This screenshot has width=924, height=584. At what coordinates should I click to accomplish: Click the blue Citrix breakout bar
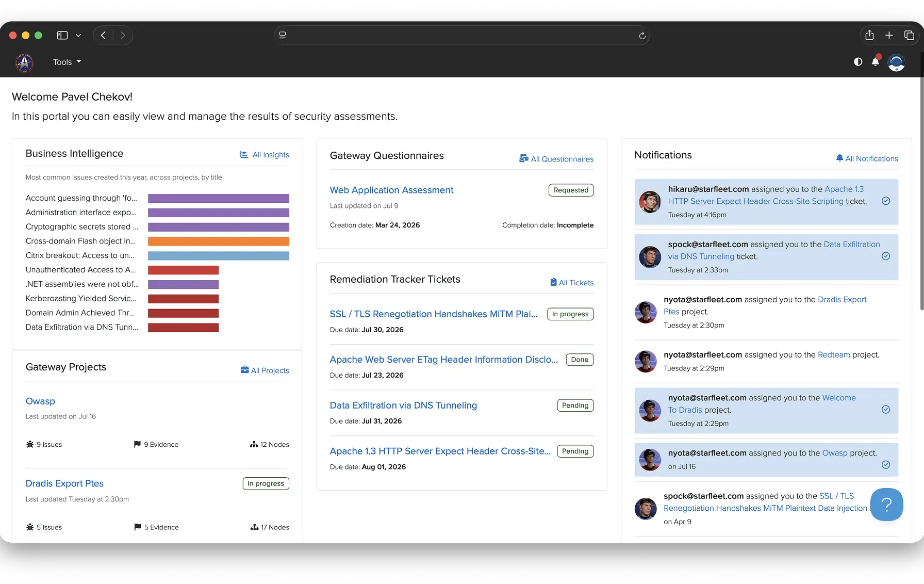pyautogui.click(x=219, y=256)
